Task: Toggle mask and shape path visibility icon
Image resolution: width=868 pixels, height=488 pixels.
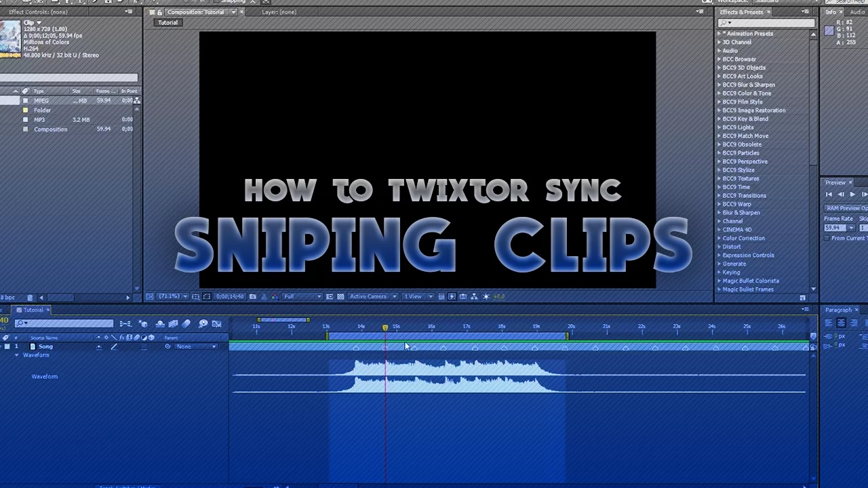Action: 207,296
